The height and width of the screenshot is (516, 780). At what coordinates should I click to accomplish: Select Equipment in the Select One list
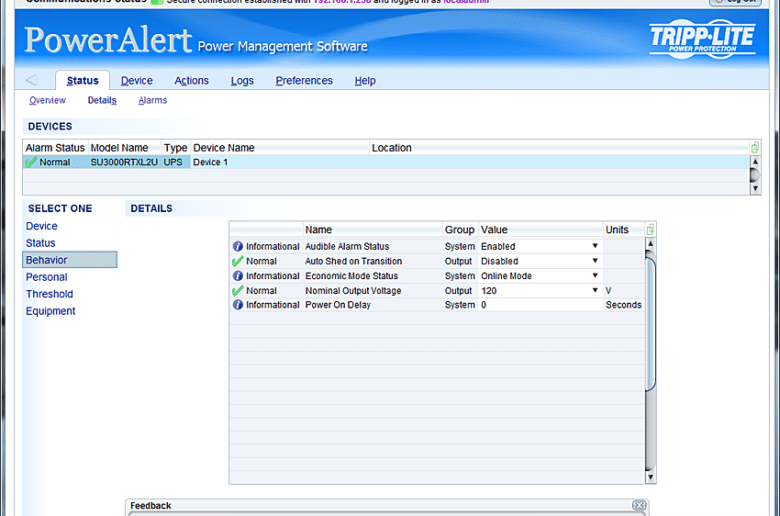[x=50, y=310]
